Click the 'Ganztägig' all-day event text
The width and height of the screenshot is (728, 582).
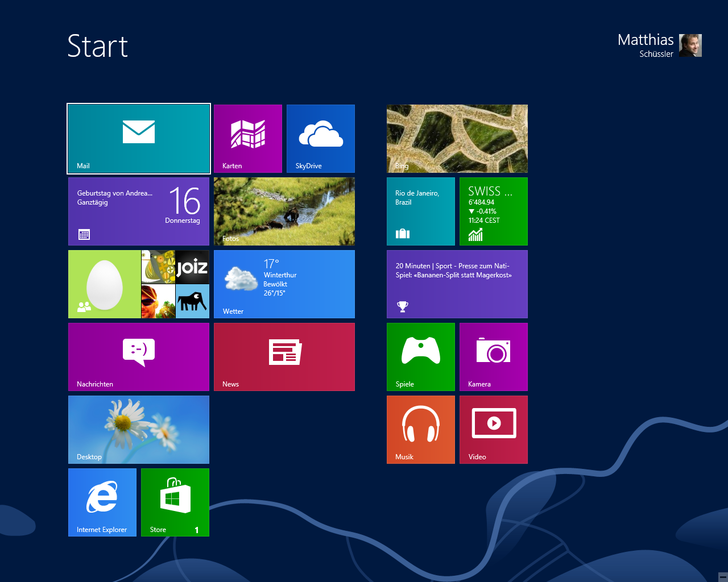point(93,202)
